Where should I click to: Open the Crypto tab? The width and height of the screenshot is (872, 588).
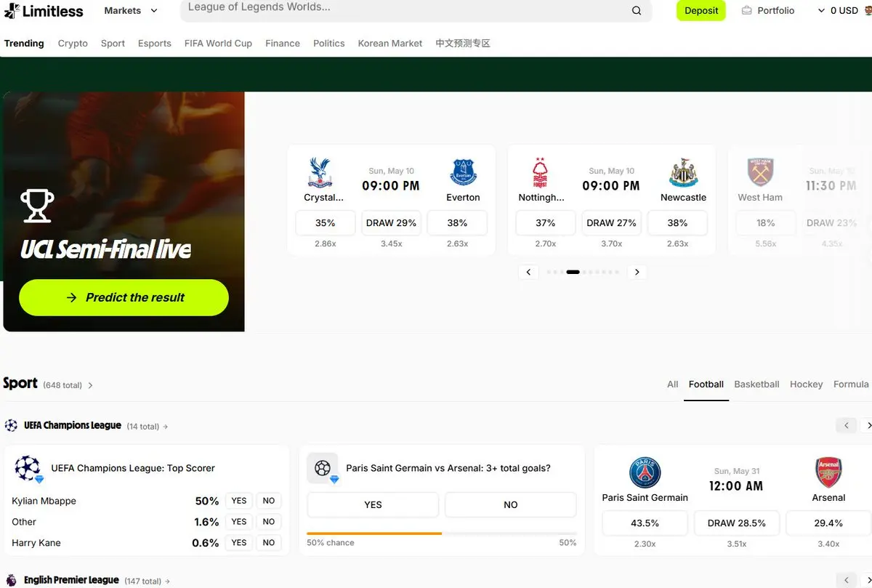coord(73,44)
